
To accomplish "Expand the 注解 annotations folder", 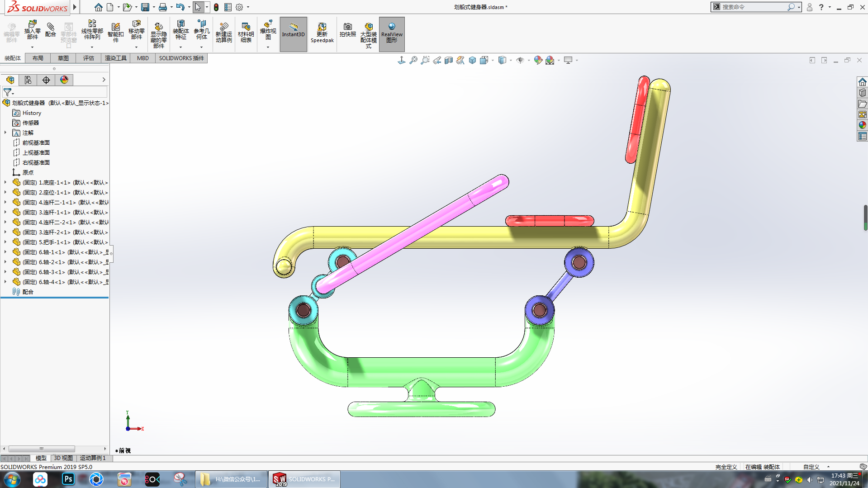I will (5, 133).
